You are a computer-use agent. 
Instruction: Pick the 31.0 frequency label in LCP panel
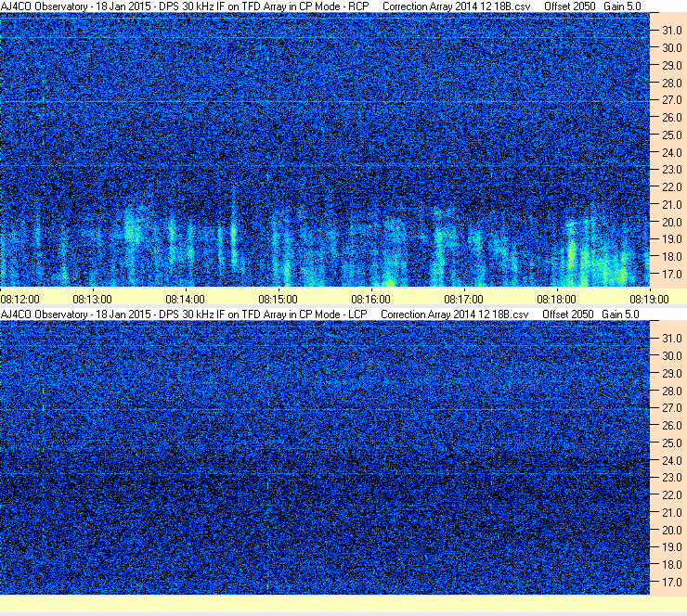pyautogui.click(x=672, y=338)
